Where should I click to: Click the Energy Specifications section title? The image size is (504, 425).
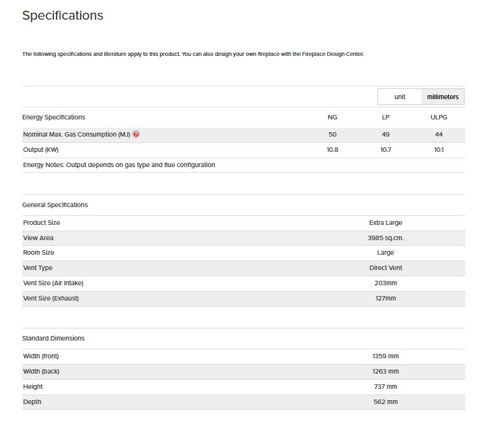click(53, 118)
